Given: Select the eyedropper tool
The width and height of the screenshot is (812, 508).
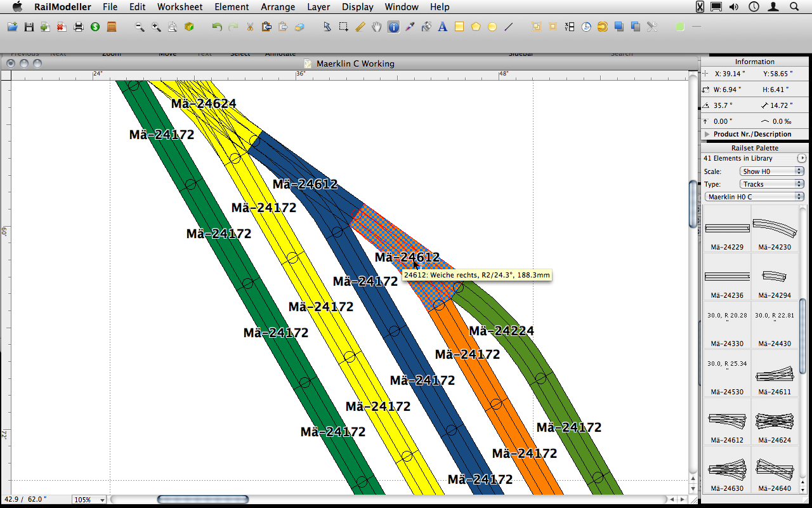Looking at the screenshot, I should coord(410,27).
